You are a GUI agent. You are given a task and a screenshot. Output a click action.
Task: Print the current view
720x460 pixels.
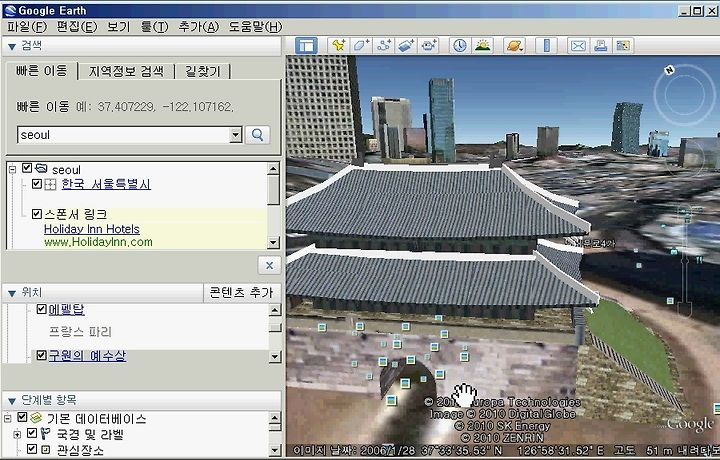(601, 45)
